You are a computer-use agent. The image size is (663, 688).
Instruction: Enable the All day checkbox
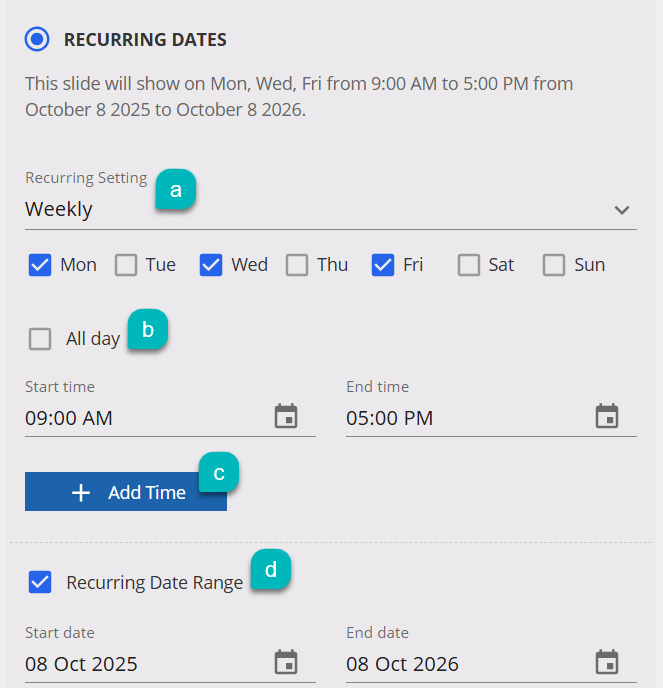tap(40, 339)
